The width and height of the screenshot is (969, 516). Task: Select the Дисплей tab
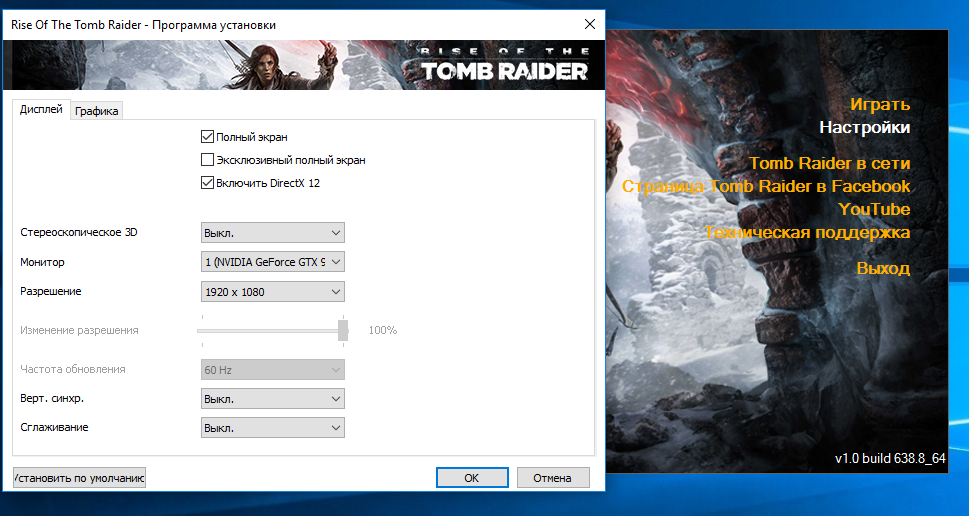point(41,109)
